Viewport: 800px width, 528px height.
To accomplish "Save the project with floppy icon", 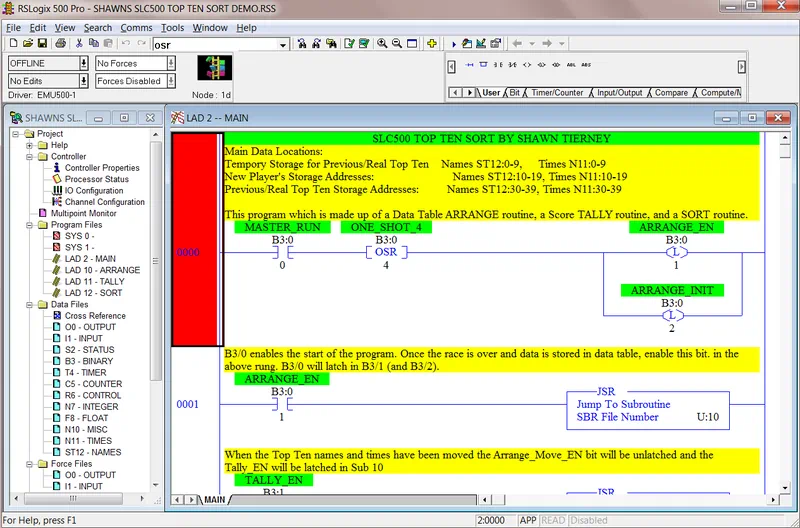I will (42, 44).
